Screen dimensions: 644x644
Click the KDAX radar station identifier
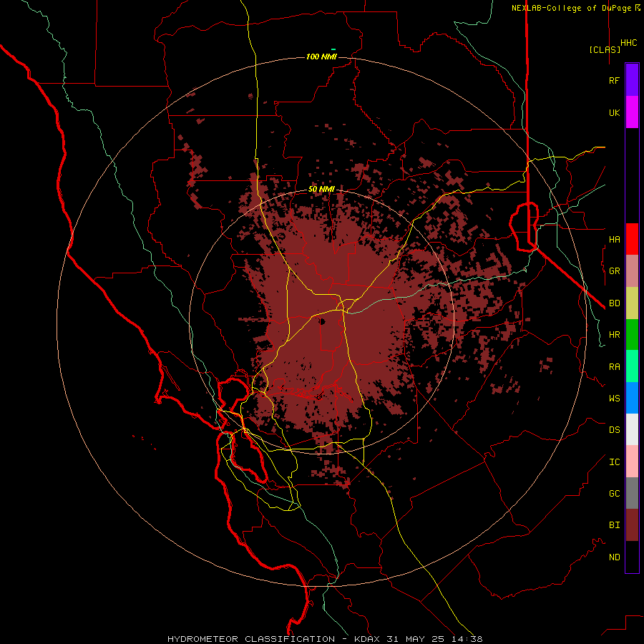point(367,639)
